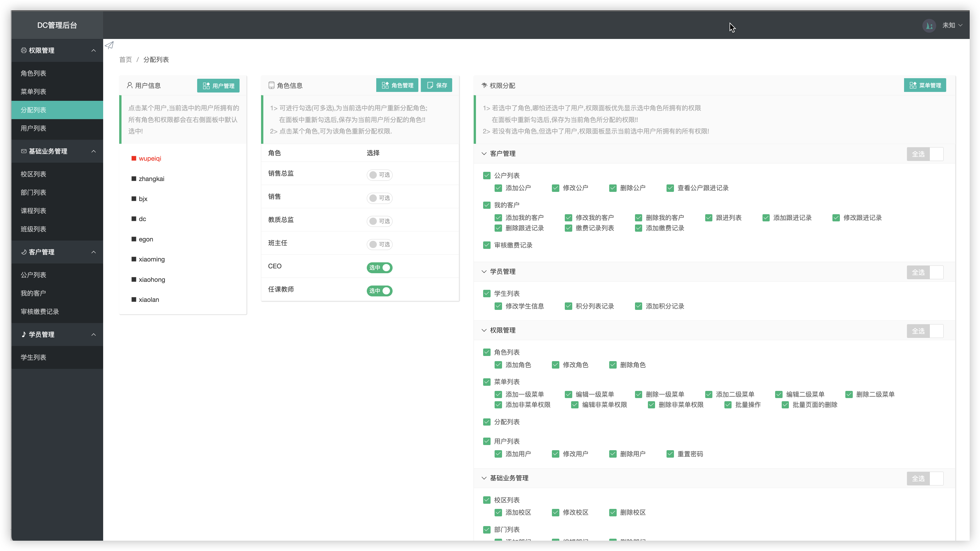Click the paper plane icon above breadcrumb
The image size is (980, 551).
coord(109,45)
